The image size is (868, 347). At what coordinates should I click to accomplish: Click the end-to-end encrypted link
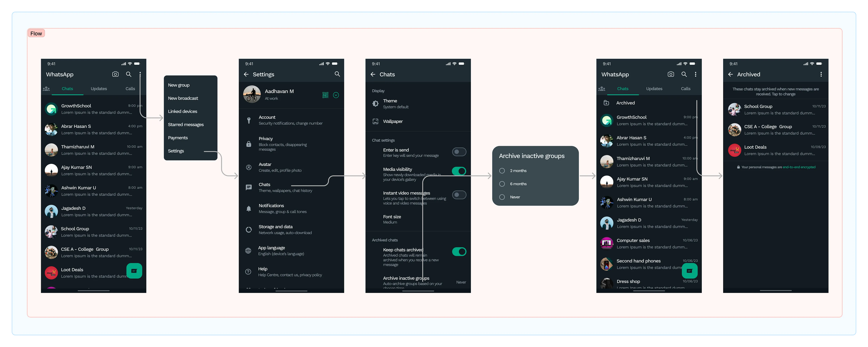click(x=799, y=167)
